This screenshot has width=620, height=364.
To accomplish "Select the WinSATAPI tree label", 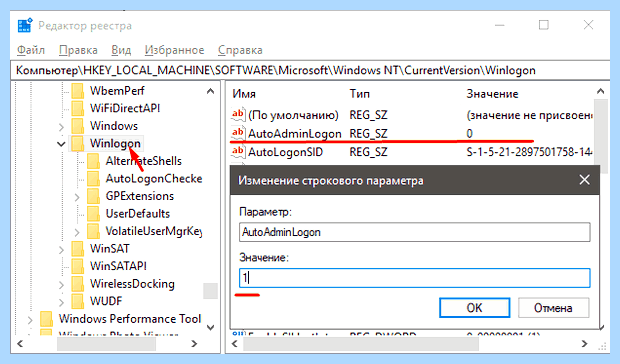I will (118, 266).
